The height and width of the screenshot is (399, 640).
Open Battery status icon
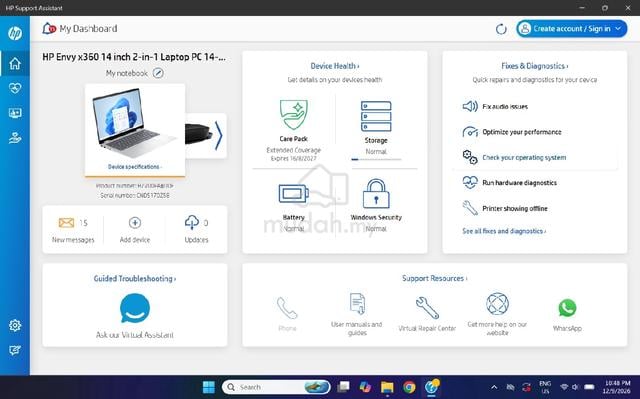pyautogui.click(x=293, y=194)
